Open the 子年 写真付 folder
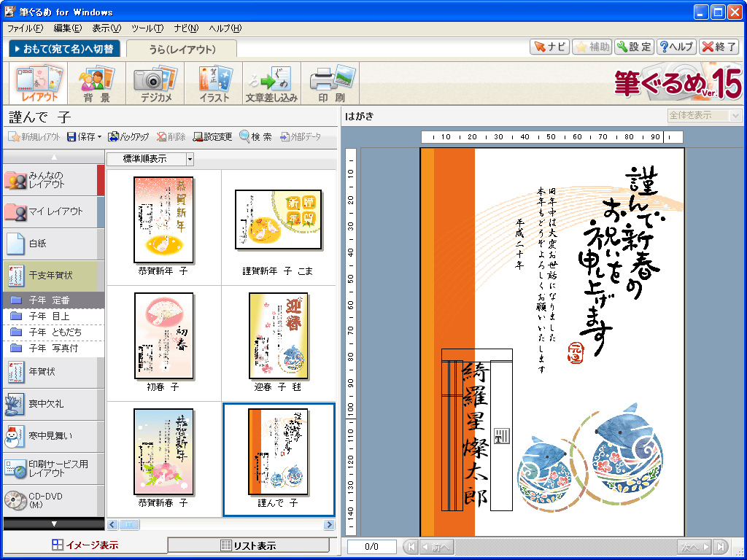747x560 pixels. click(53, 349)
